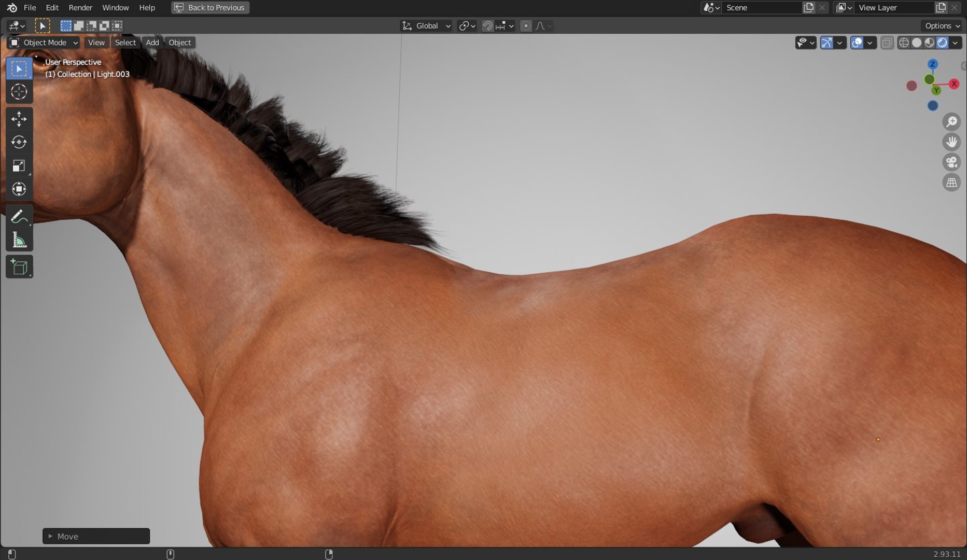The image size is (967, 560).
Task: Activate the 3D Cursor tool
Action: click(19, 92)
